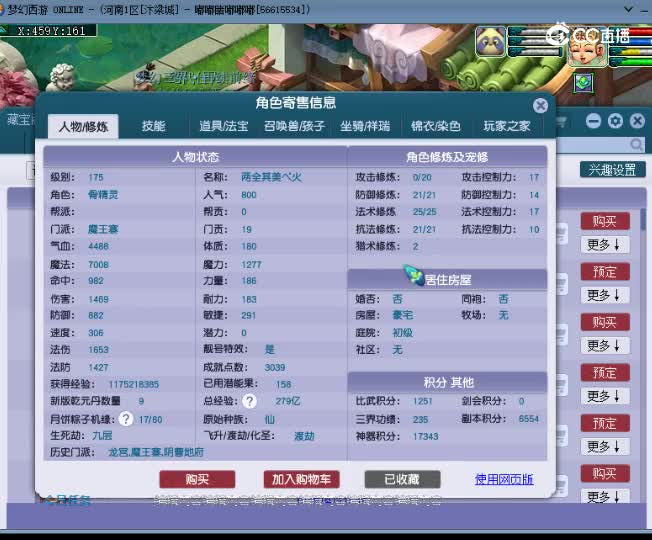Viewport: 652px width, 540px height.
Task: Click the 副本积分 value 6554
Action: point(529,419)
